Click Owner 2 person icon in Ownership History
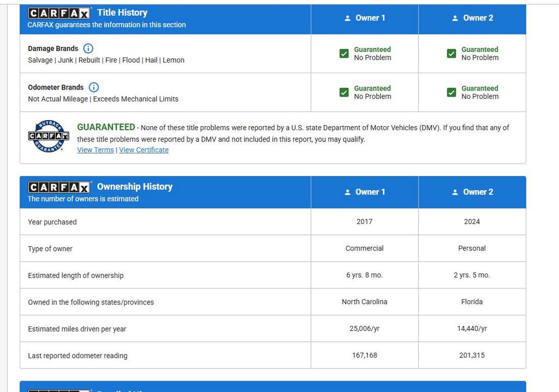This screenshot has height=392, width=559. [455, 192]
